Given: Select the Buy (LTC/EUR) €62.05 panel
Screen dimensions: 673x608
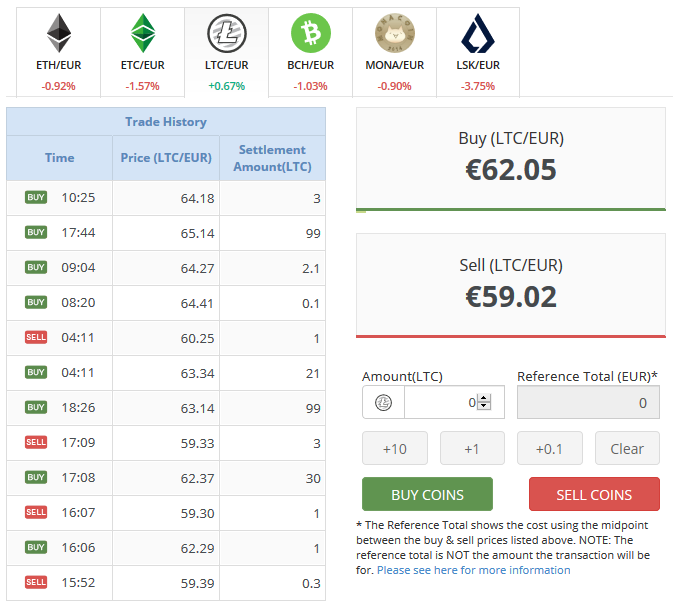Looking at the screenshot, I should click(x=511, y=160).
